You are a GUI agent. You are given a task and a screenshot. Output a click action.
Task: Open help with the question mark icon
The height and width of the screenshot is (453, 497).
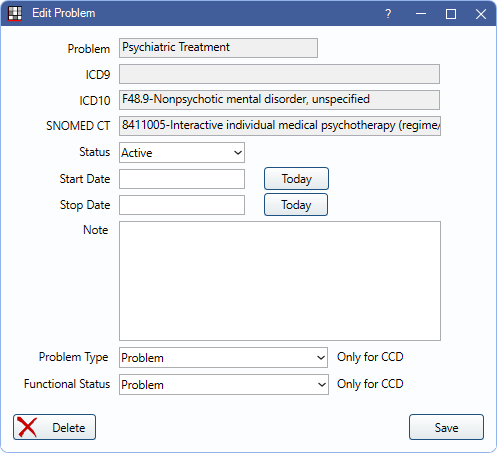click(x=388, y=14)
